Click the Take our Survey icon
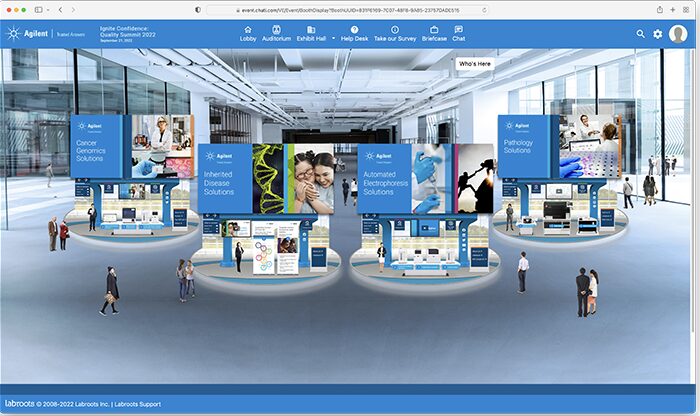700x416 pixels. pyautogui.click(x=395, y=33)
